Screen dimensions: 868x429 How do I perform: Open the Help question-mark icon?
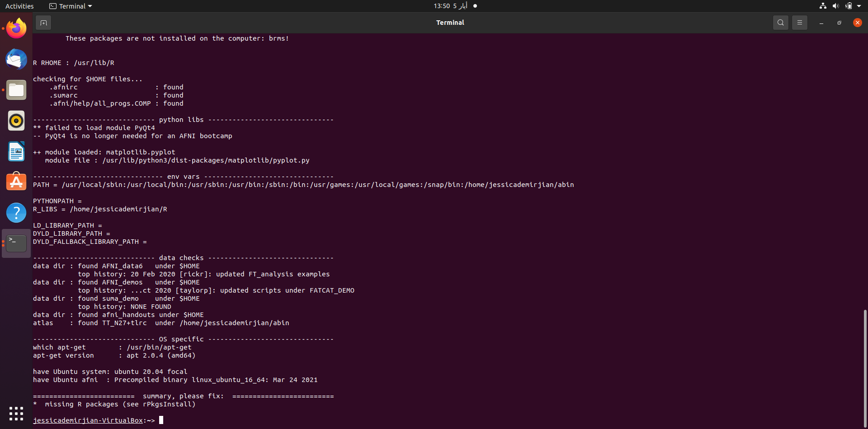(x=16, y=213)
